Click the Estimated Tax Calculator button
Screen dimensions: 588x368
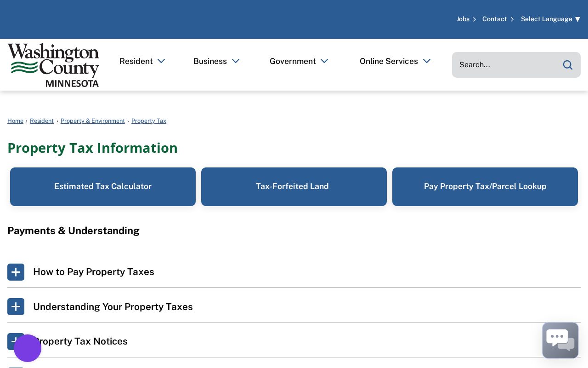[x=103, y=187]
